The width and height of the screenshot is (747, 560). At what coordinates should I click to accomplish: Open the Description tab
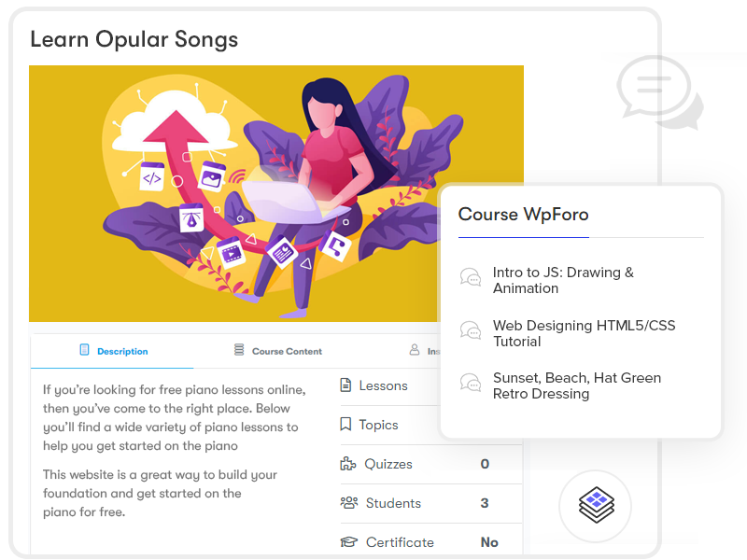point(112,351)
